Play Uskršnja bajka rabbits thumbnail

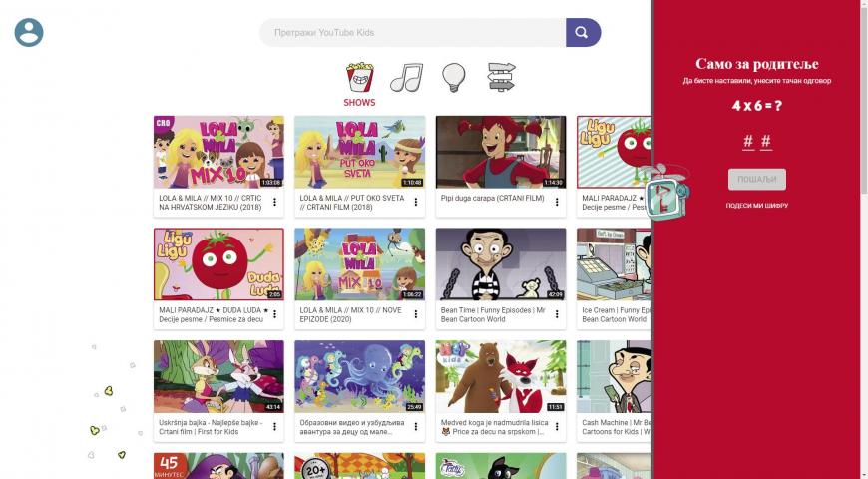coord(218,376)
